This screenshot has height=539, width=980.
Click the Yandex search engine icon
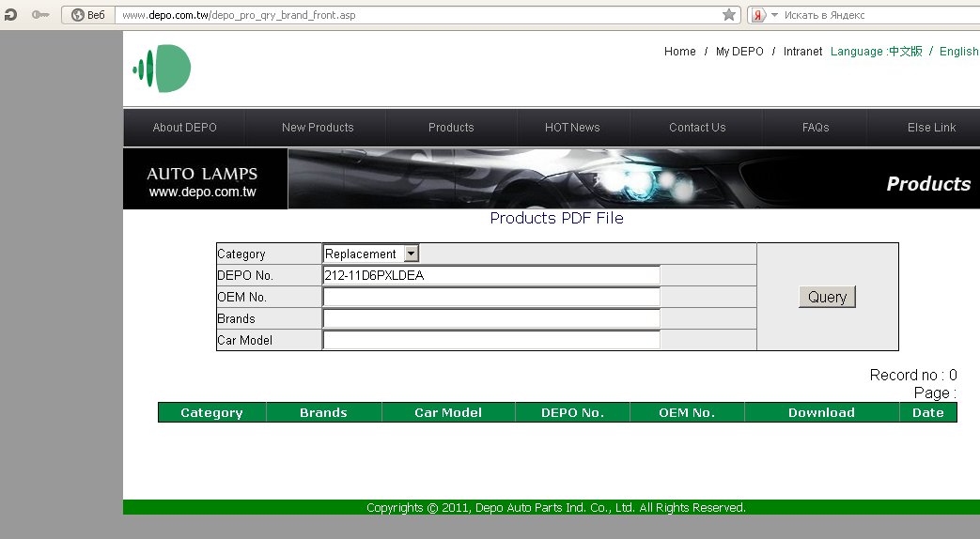[x=758, y=15]
